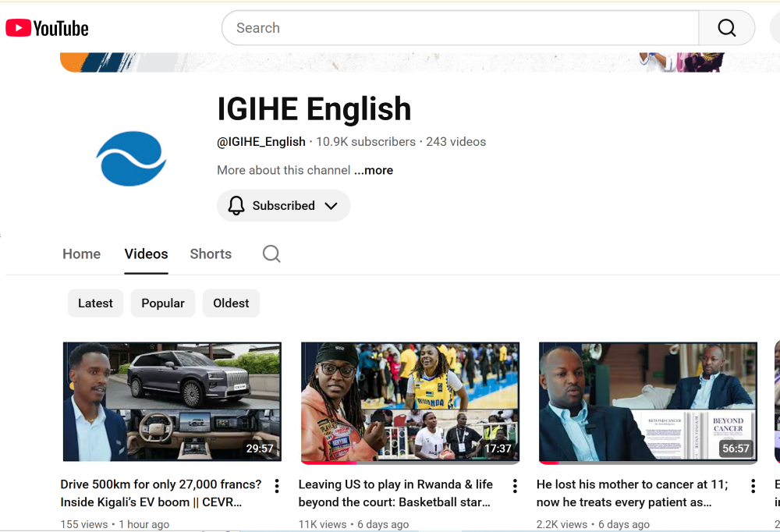
Task: Click the 17:37 duration badge
Action: (498, 449)
